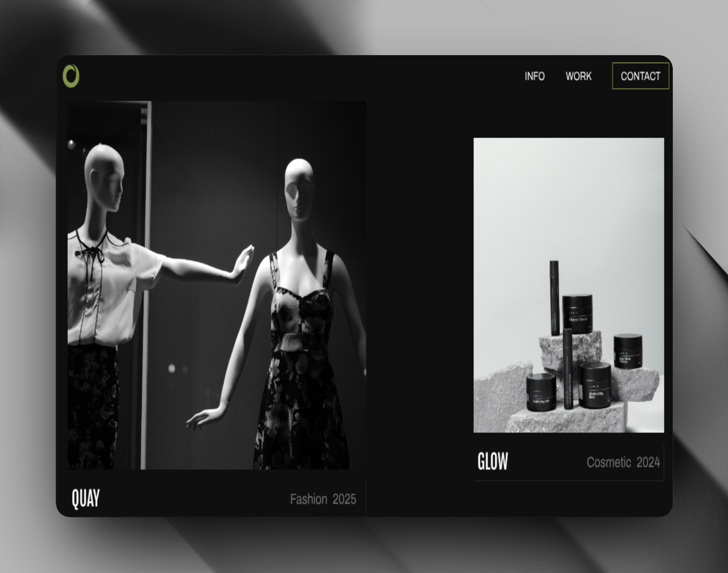The width and height of the screenshot is (728, 573).
Task: Open the INFO navigation item
Action: pyautogui.click(x=535, y=76)
